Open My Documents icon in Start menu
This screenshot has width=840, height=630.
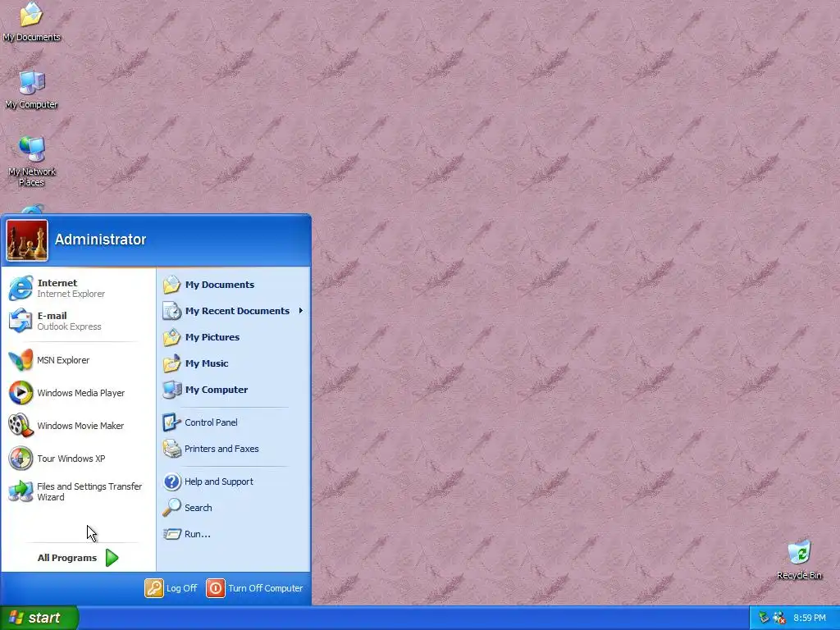click(x=172, y=285)
